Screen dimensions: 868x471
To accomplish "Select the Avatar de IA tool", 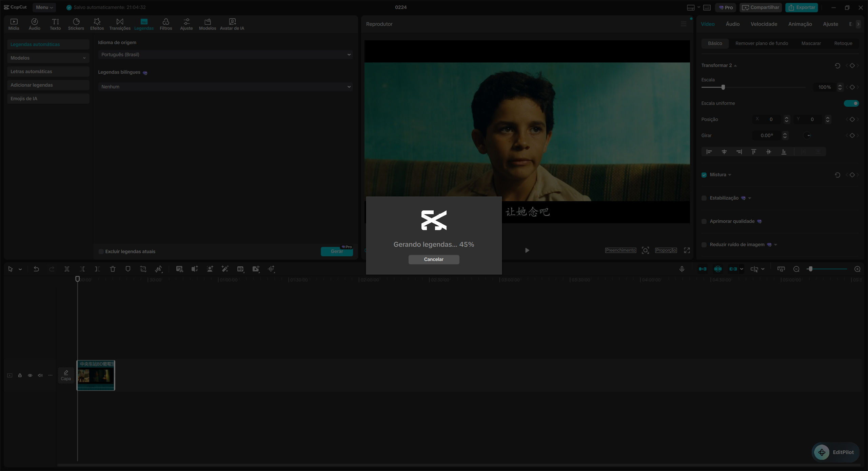I will [232, 24].
